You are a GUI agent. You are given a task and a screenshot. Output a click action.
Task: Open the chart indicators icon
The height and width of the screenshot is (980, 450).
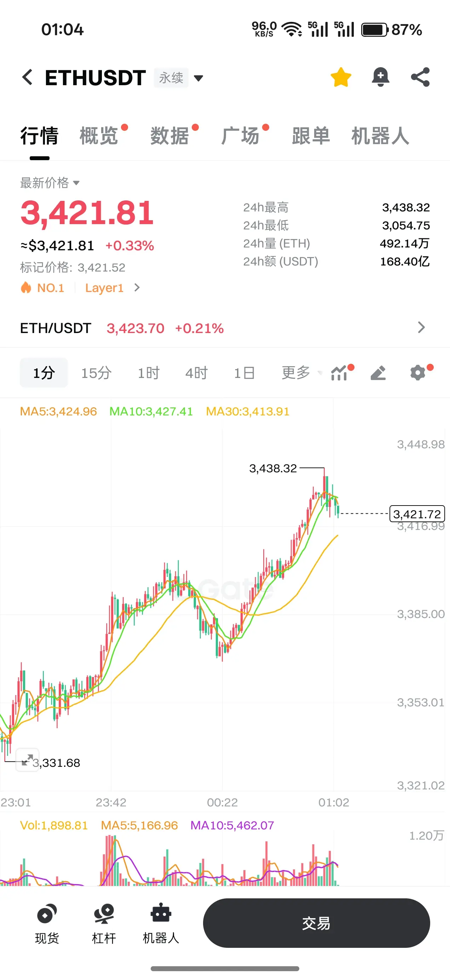coord(340,372)
